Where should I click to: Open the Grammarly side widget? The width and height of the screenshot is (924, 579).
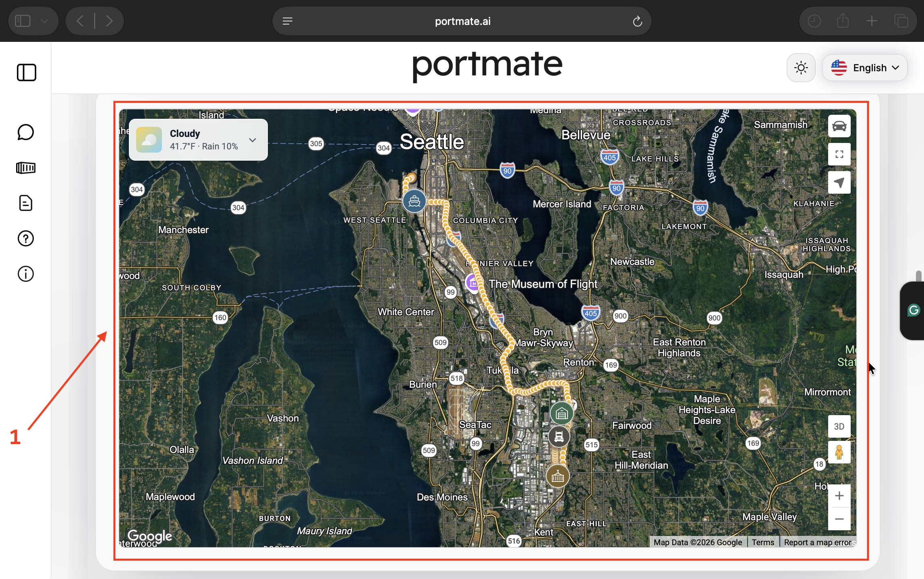[913, 310]
